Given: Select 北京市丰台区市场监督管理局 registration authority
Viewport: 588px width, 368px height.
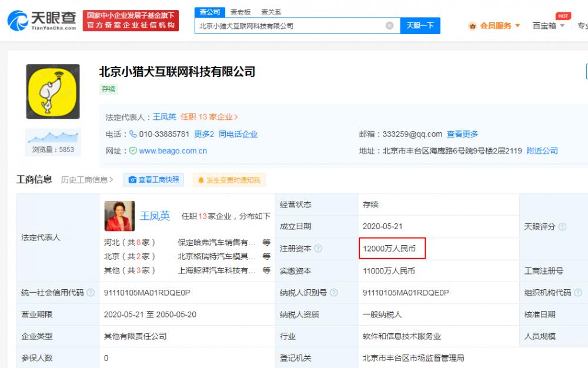Looking at the screenshot, I should [x=413, y=358].
